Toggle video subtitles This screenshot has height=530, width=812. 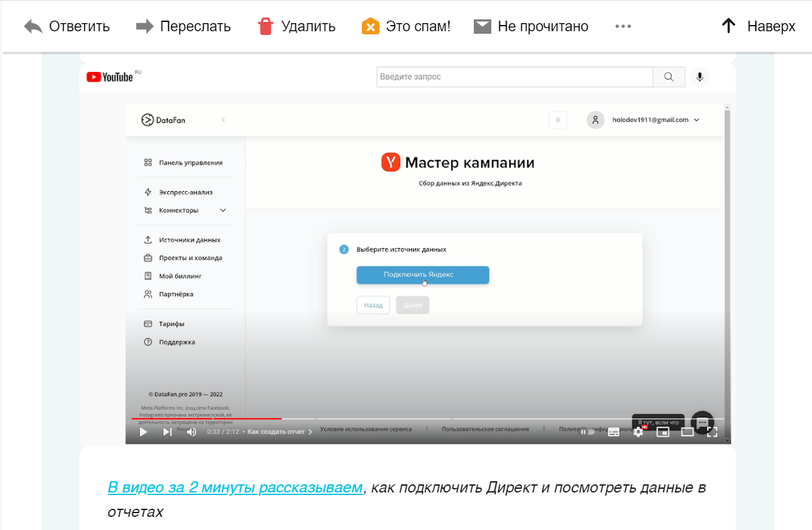[x=614, y=432]
